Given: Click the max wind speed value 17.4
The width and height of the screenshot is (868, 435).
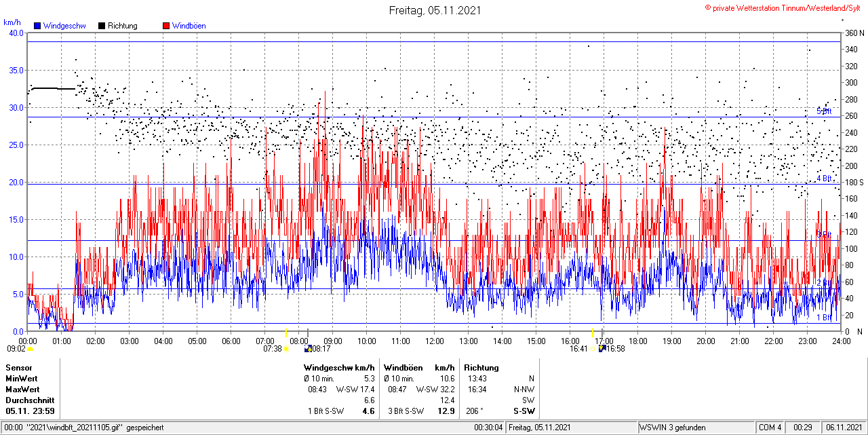Looking at the screenshot, I should (x=368, y=389).
